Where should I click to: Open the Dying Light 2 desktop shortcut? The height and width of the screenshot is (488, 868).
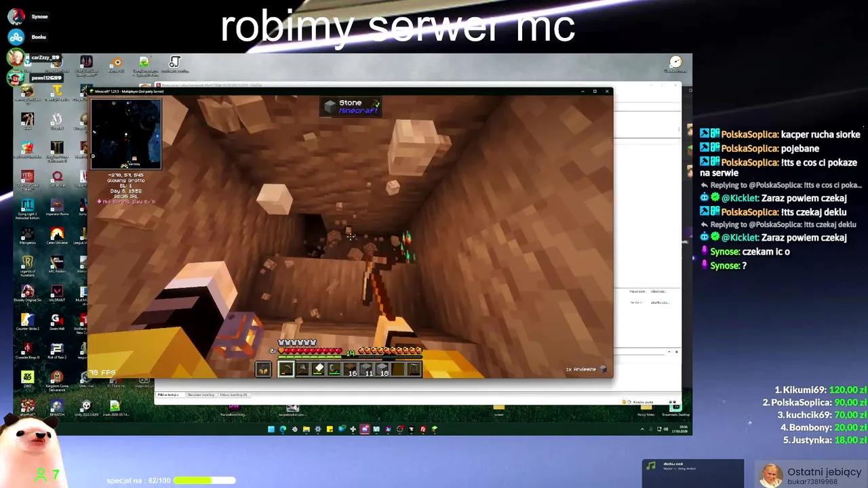coord(27,209)
